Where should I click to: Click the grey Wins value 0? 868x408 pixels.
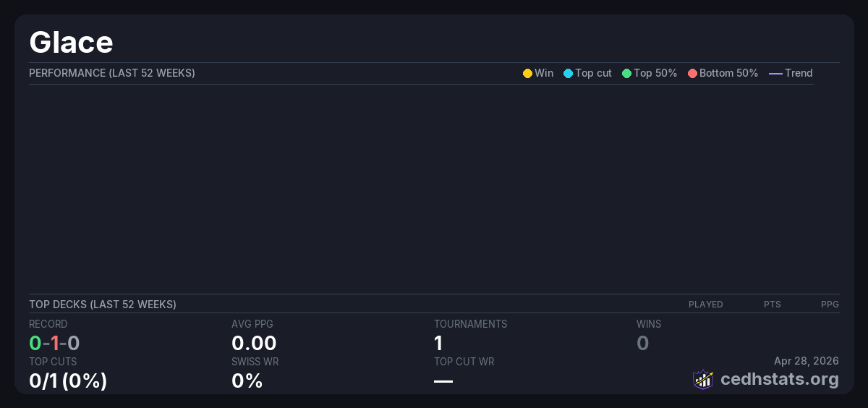click(x=642, y=343)
